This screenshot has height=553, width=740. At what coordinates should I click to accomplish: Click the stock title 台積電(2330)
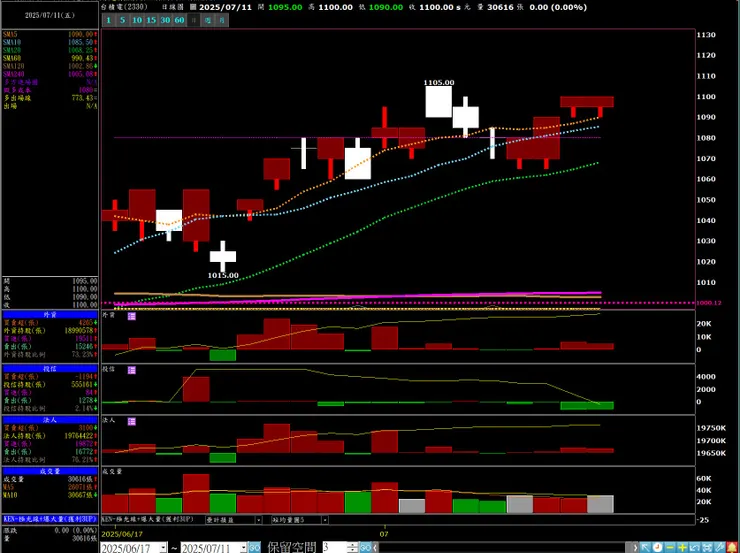[124, 7]
